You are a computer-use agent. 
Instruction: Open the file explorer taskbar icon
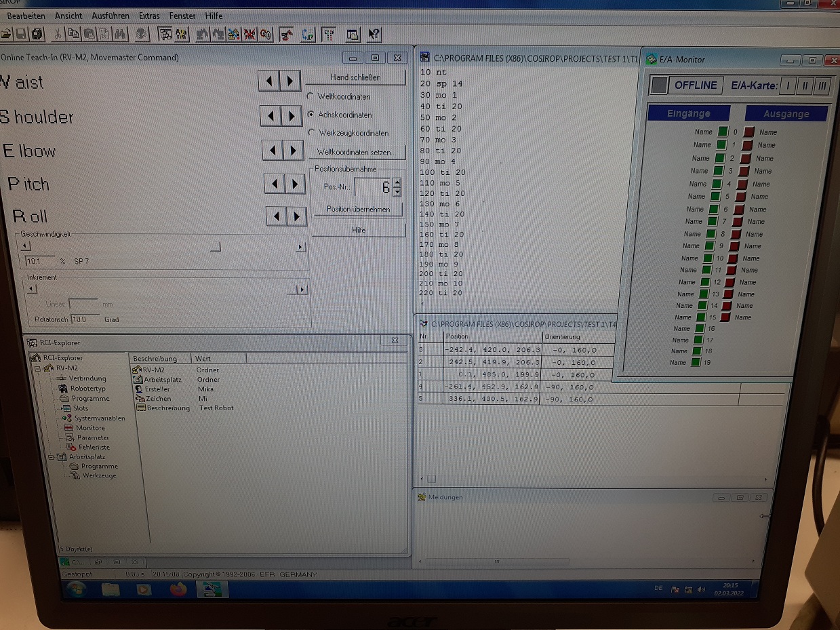[111, 589]
